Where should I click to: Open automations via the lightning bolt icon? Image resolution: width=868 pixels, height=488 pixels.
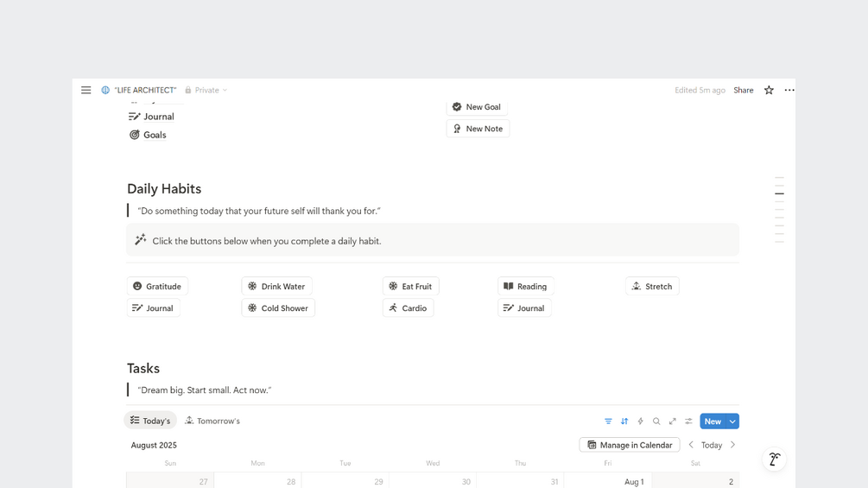click(x=640, y=421)
